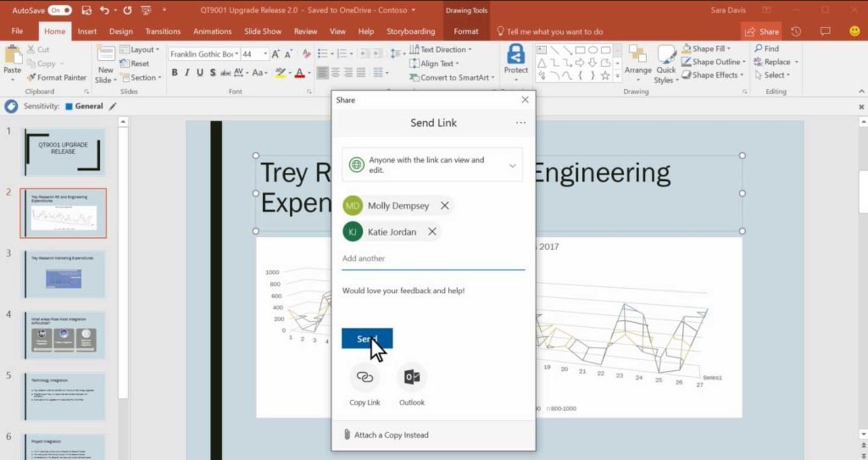Open the Layout dropdown
The width and height of the screenshot is (868, 460).
coord(140,49)
